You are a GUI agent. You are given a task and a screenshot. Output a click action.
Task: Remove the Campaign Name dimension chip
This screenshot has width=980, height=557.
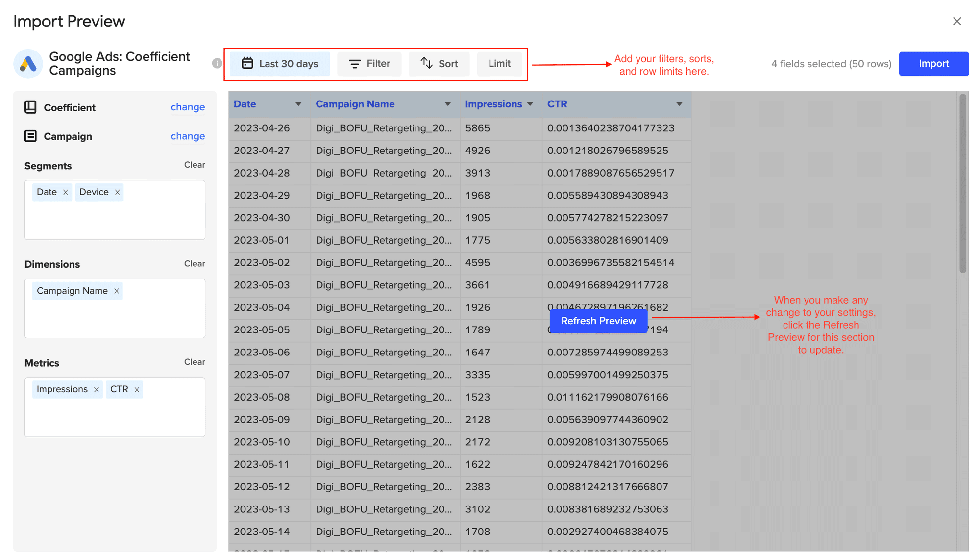pyautogui.click(x=117, y=291)
